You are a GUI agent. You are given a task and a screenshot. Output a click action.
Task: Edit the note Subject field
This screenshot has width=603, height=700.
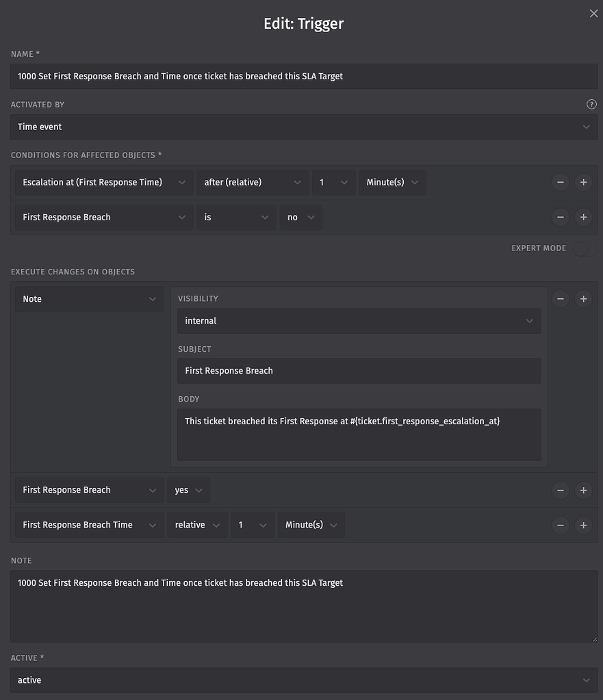tap(359, 371)
